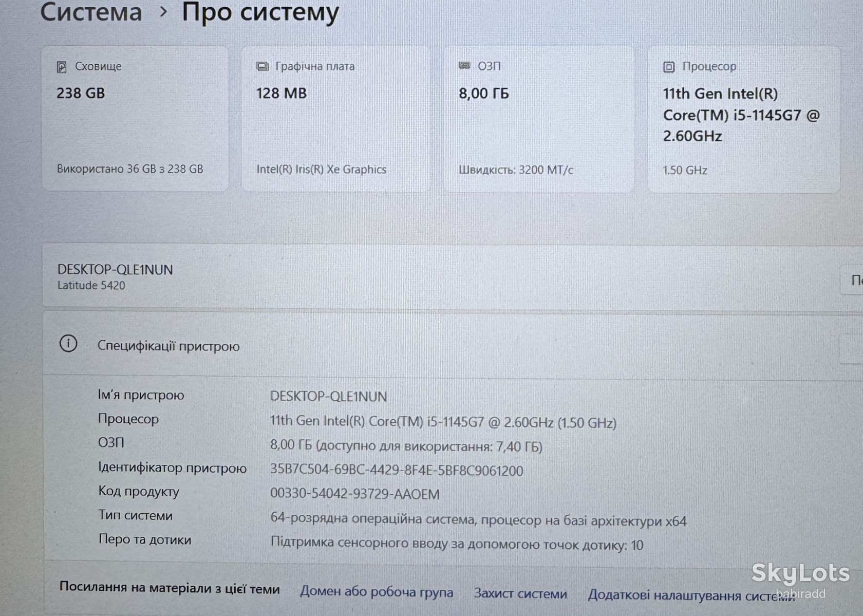Click the rename PC button beside Latitude 5420
Viewport: 863px width, 616px height.
[x=852, y=280]
